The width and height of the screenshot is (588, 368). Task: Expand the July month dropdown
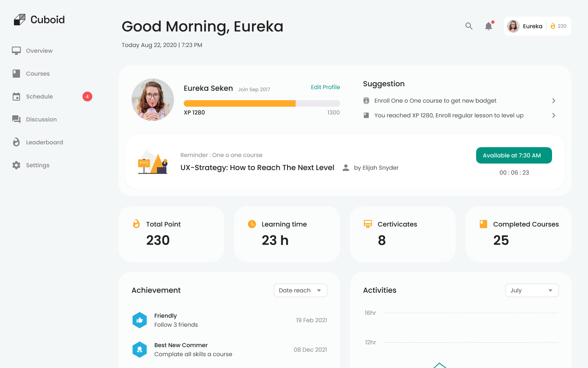532,290
